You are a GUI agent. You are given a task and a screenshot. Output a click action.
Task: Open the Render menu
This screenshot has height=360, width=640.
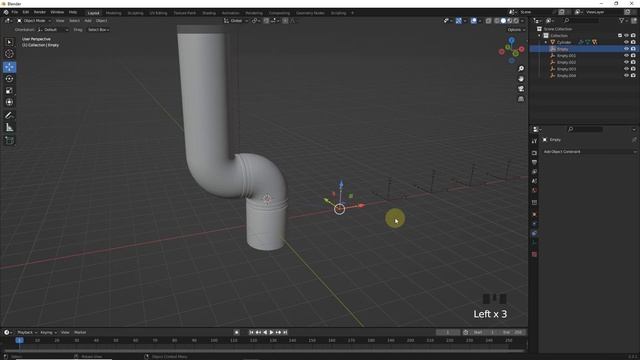pyautogui.click(x=40, y=12)
